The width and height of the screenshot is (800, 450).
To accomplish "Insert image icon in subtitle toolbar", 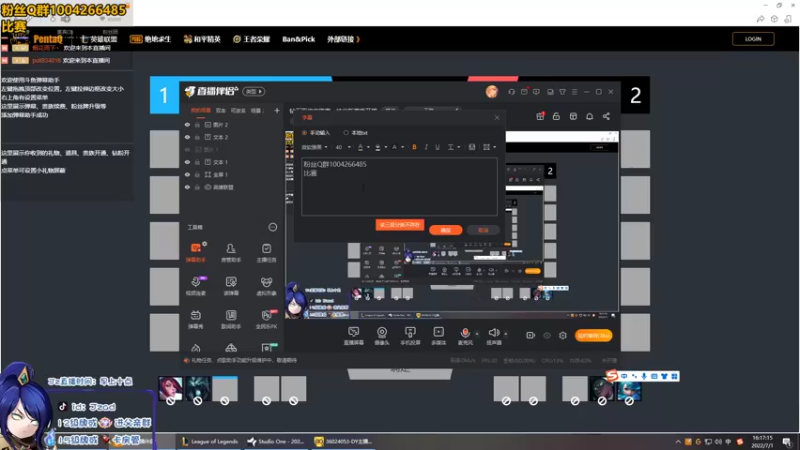I will coord(471,147).
